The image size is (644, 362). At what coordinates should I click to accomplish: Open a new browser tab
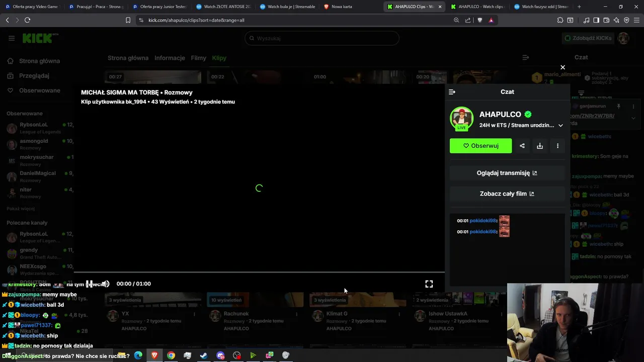coord(579,7)
